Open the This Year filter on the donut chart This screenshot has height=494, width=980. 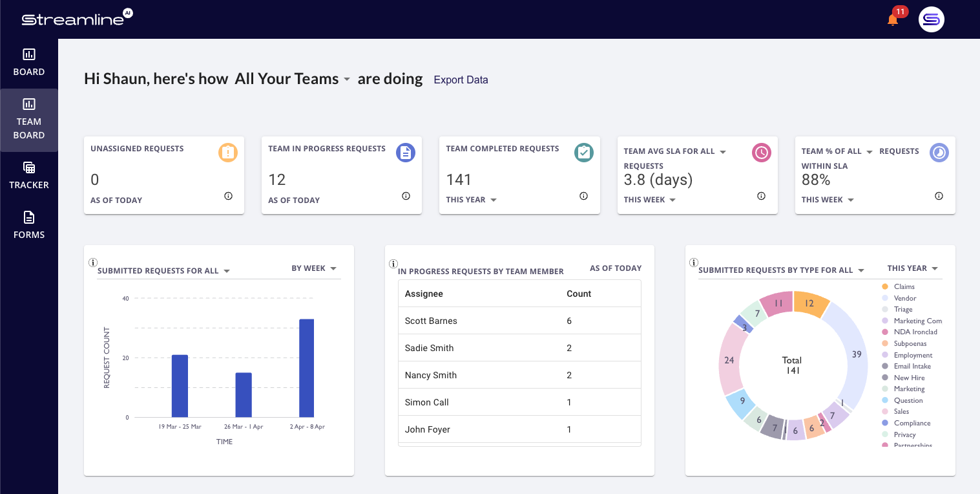click(912, 268)
